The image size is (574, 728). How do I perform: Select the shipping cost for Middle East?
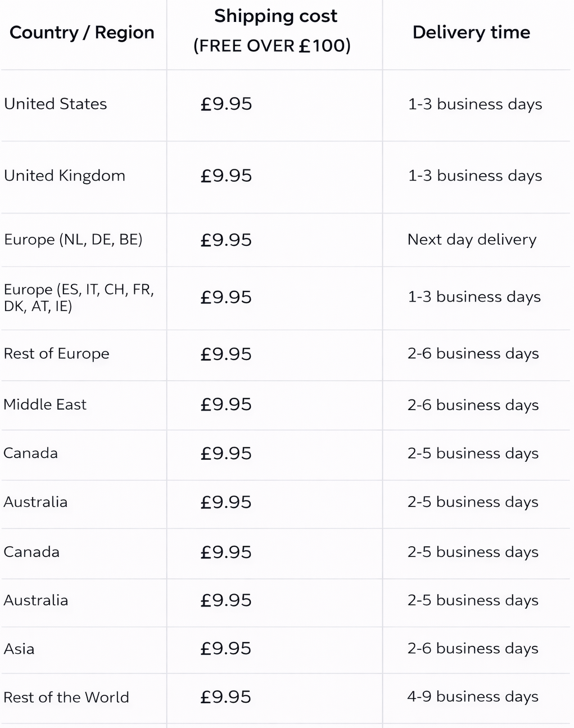(x=227, y=405)
